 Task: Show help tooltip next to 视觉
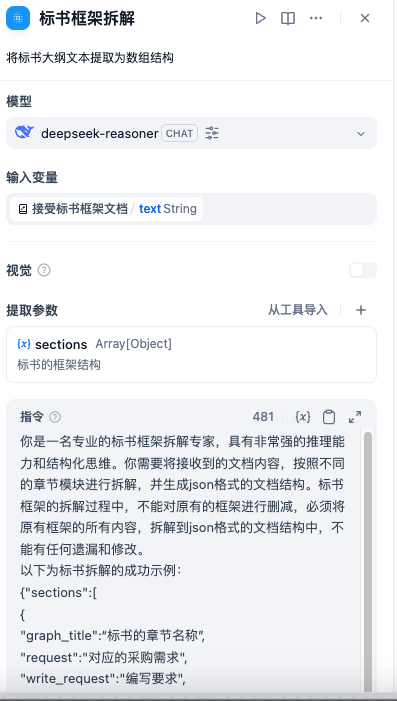click(44, 270)
